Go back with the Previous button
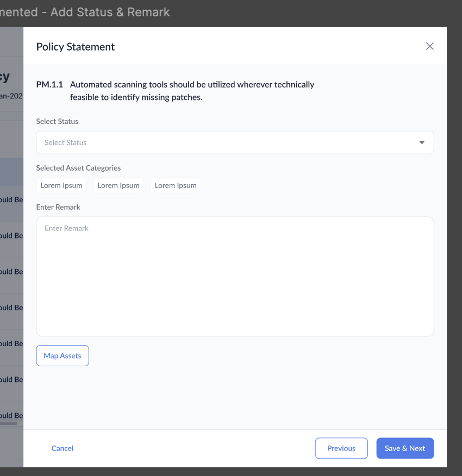This screenshot has height=476, width=462. (341, 448)
